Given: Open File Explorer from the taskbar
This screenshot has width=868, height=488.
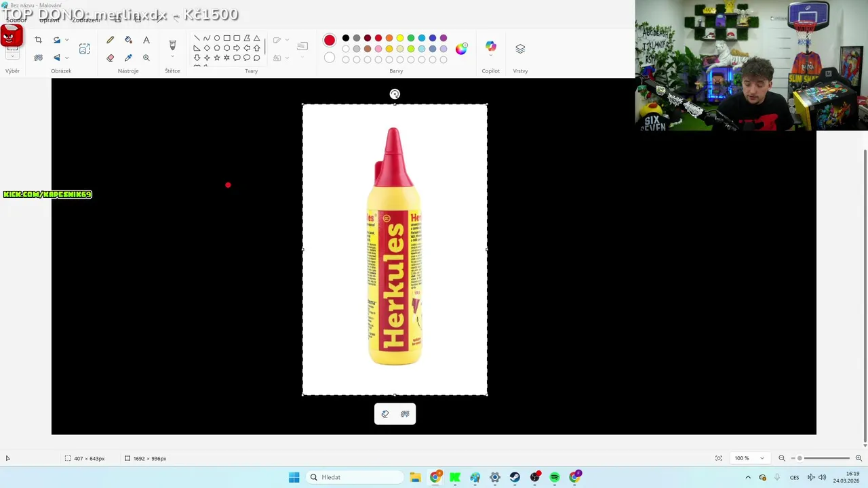Looking at the screenshot, I should [x=415, y=477].
